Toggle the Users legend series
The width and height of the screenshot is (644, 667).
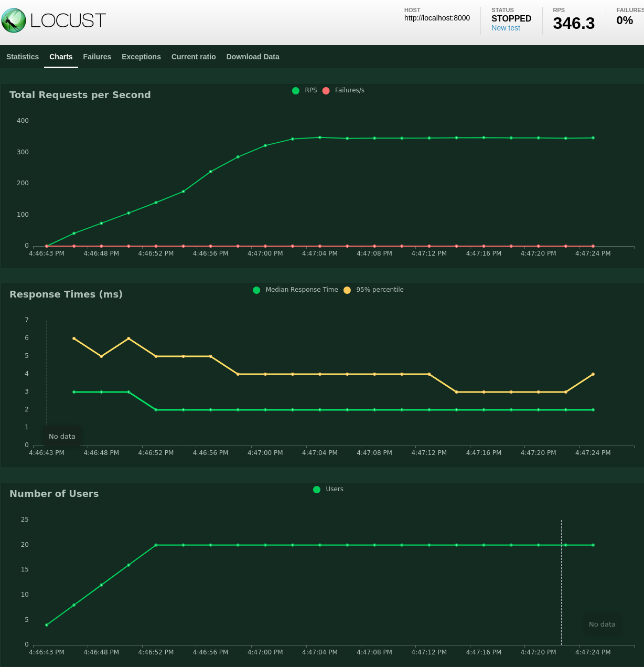(x=328, y=489)
